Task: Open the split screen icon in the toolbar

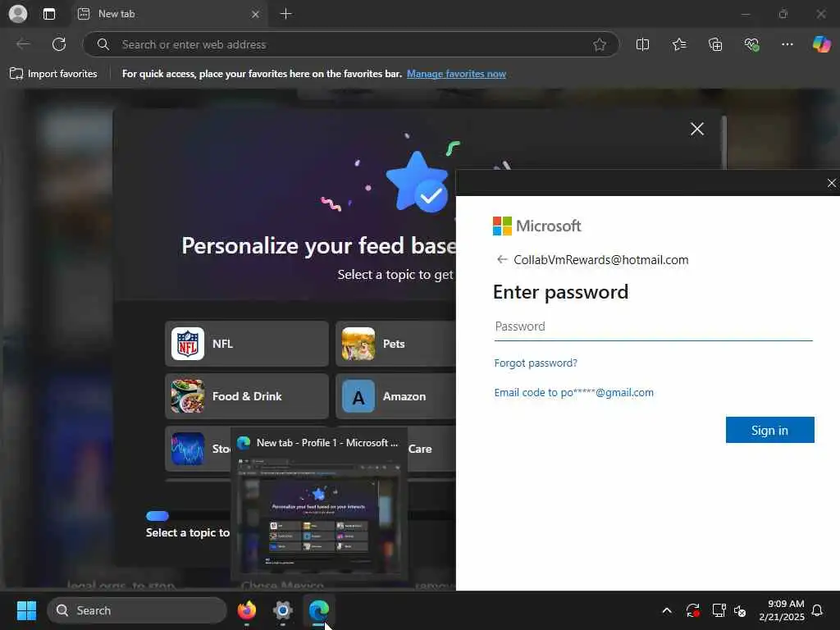Action: tap(642, 44)
